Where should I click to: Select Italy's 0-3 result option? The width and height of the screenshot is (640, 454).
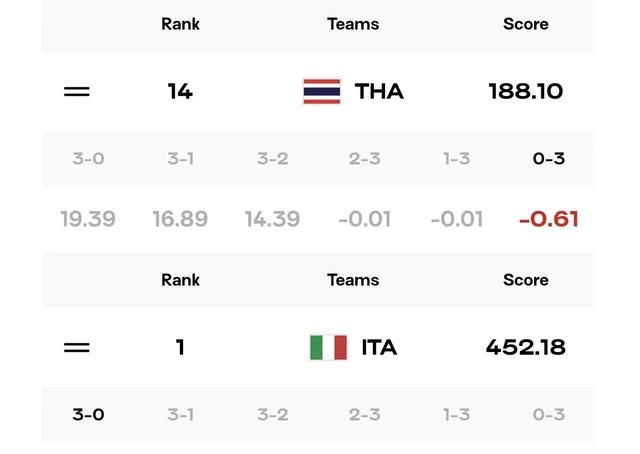tap(549, 414)
